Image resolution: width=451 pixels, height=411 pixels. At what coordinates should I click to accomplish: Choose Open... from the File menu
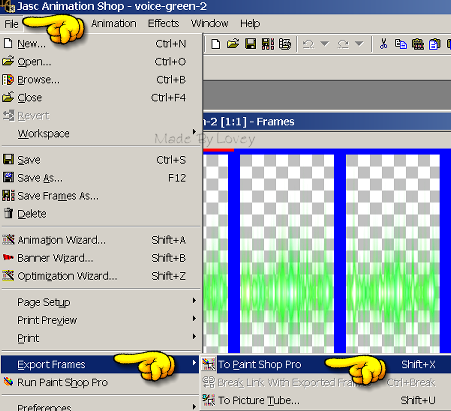(101, 62)
